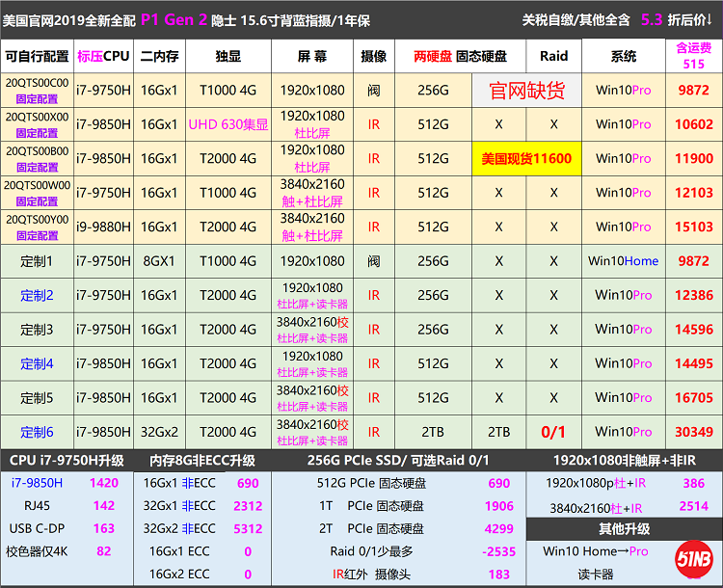This screenshot has width=723, height=588.
Task: Click the Win10Home system cell
Action: click(623, 261)
